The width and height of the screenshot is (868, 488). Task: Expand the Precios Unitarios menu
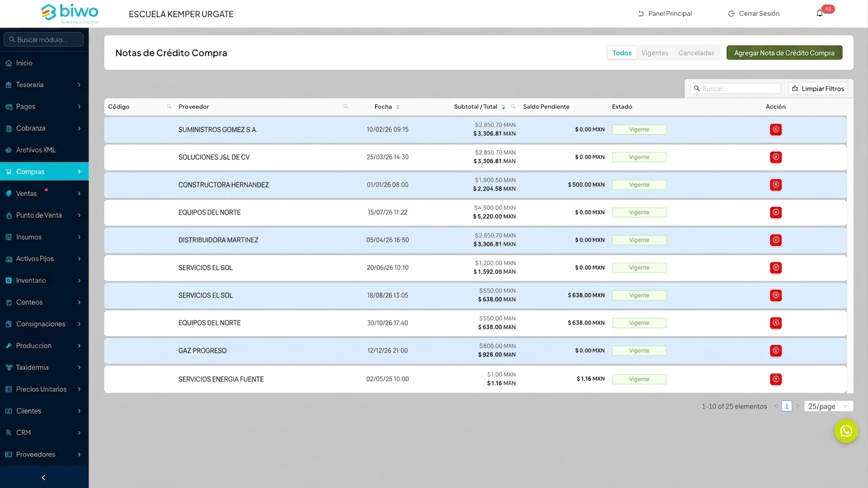click(x=45, y=389)
